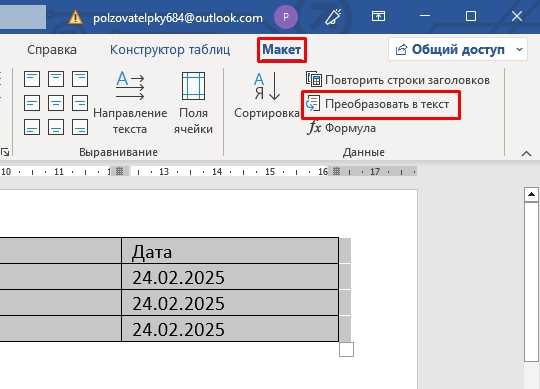540x389 pixels.
Task: Align cell text center left
Action: click(x=32, y=103)
